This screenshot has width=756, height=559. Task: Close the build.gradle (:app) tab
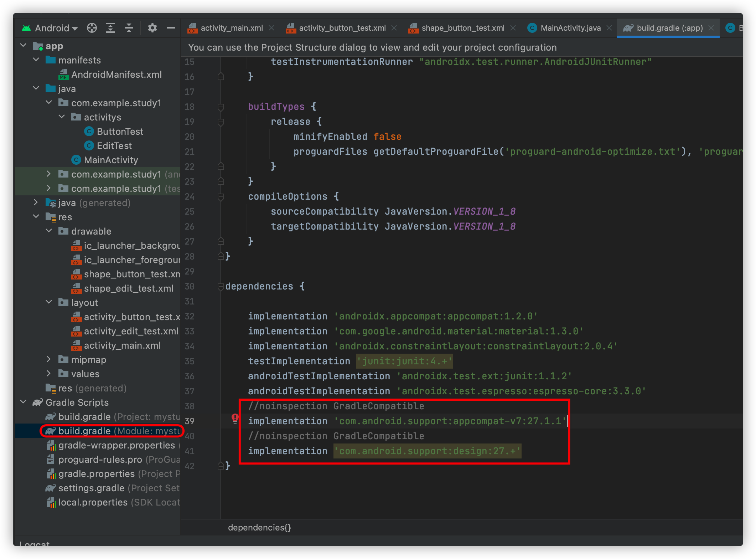pyautogui.click(x=711, y=28)
